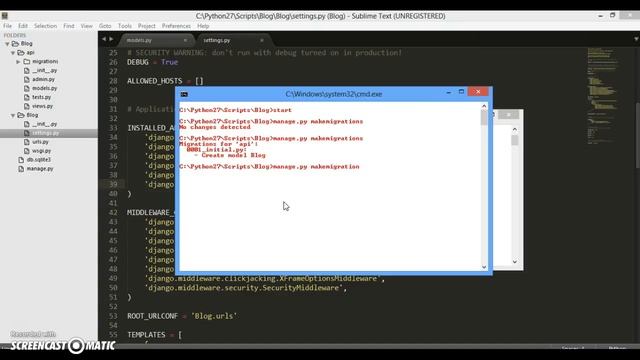
Task: Click the Sublime Text minimap
Action: (602, 96)
